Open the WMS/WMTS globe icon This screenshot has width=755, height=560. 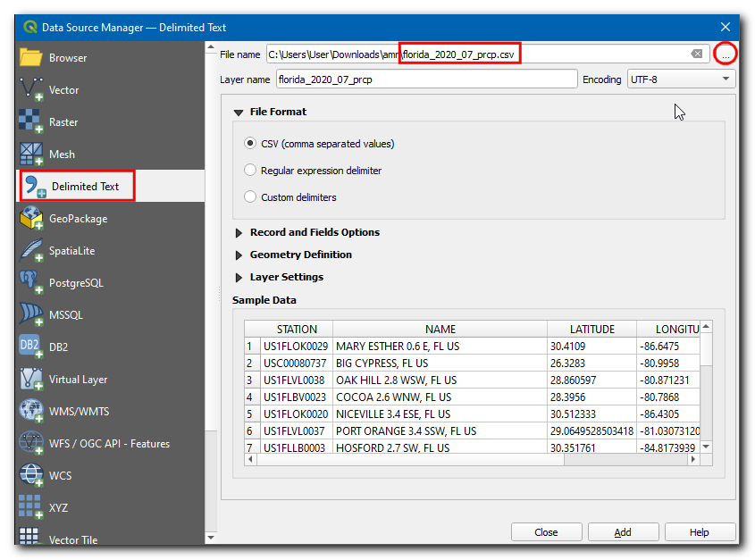point(31,411)
